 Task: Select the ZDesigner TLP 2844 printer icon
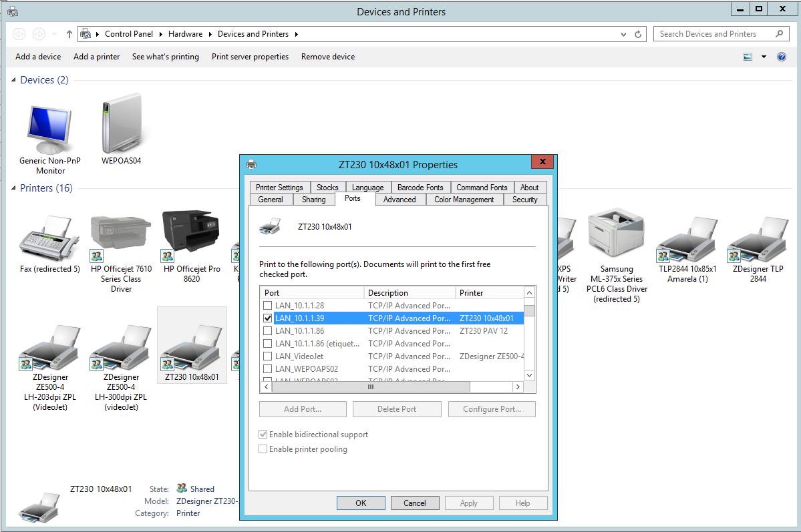(x=758, y=238)
